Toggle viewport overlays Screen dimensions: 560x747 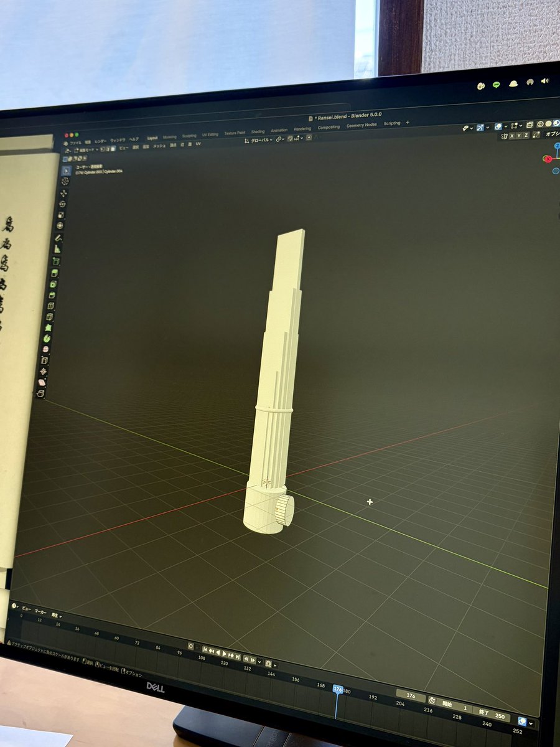click(498, 126)
